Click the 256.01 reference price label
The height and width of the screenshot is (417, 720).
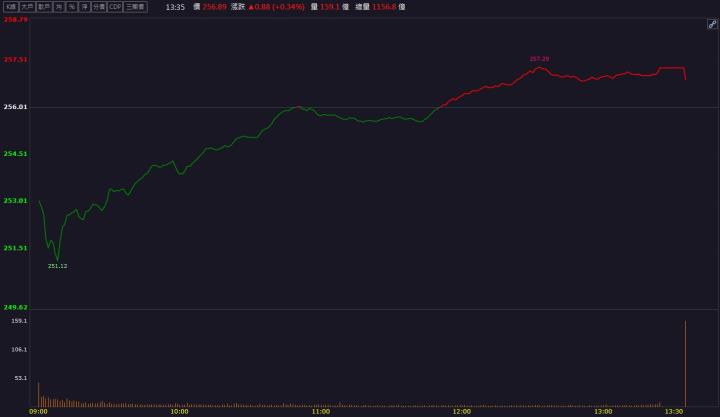(16, 107)
